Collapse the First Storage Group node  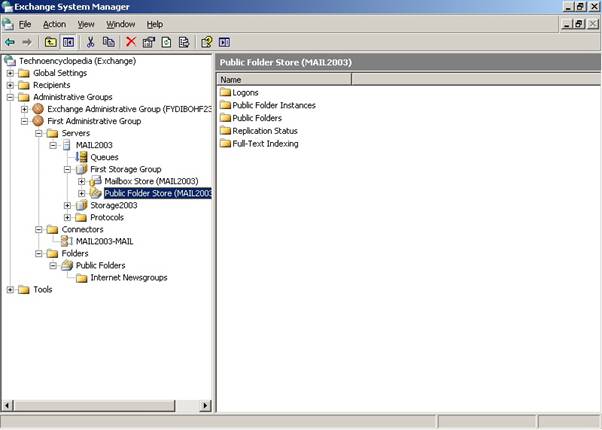pos(68,169)
